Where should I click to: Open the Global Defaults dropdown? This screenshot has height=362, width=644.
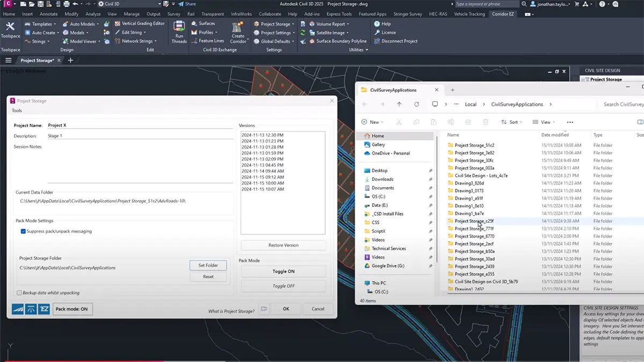coord(275,41)
